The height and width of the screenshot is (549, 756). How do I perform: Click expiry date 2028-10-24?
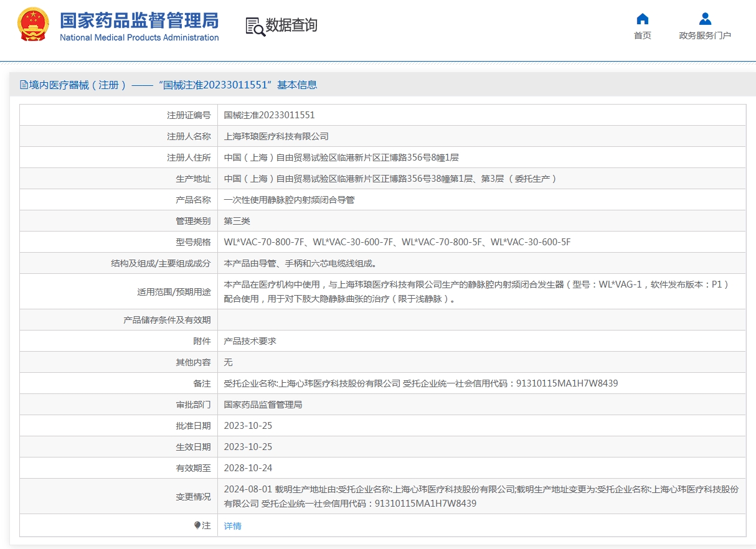point(248,468)
